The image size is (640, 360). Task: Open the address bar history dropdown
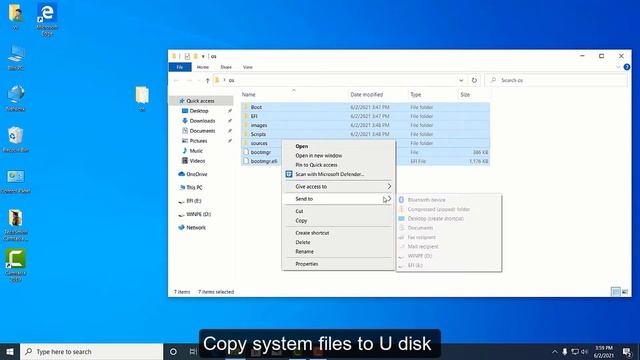461,80
